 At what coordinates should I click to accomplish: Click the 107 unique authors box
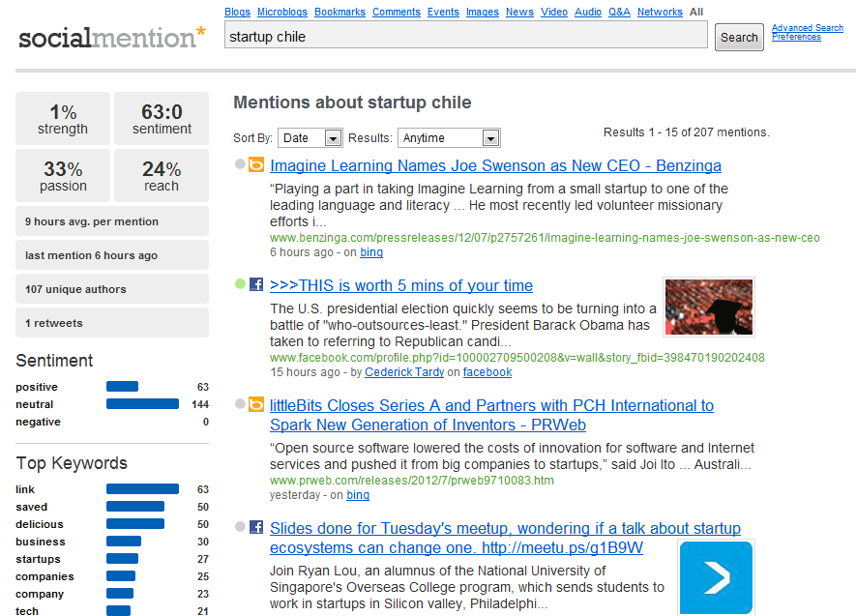(112, 288)
